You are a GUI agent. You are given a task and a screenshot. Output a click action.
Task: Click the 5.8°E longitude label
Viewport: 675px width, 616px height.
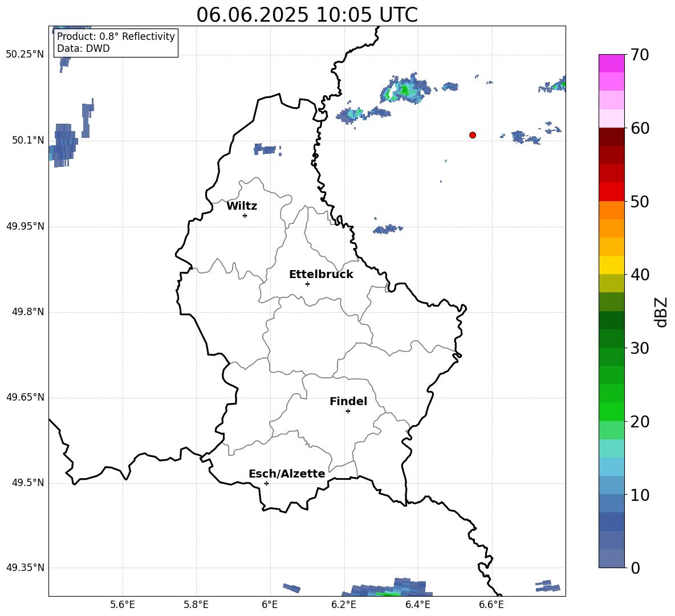click(196, 605)
